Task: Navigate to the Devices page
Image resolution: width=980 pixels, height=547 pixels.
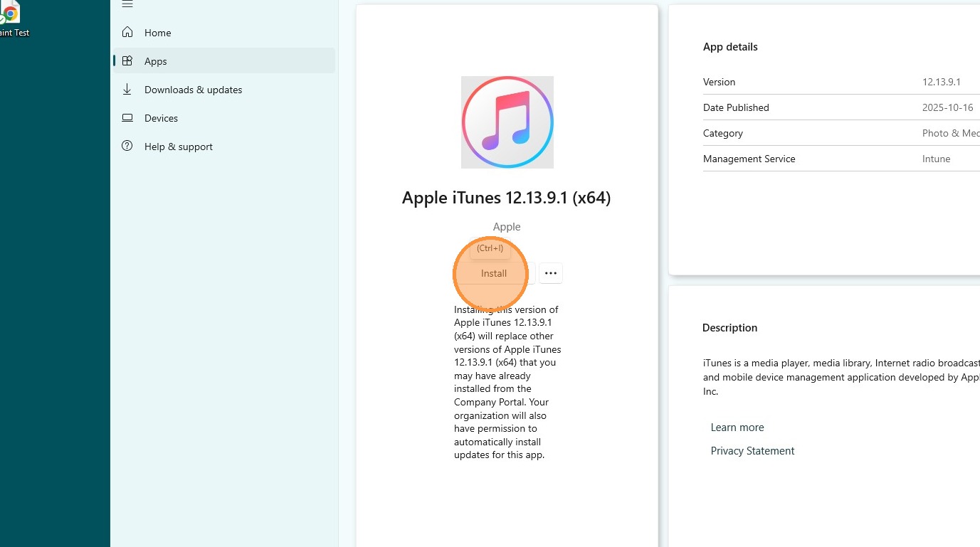Action: [x=224, y=118]
